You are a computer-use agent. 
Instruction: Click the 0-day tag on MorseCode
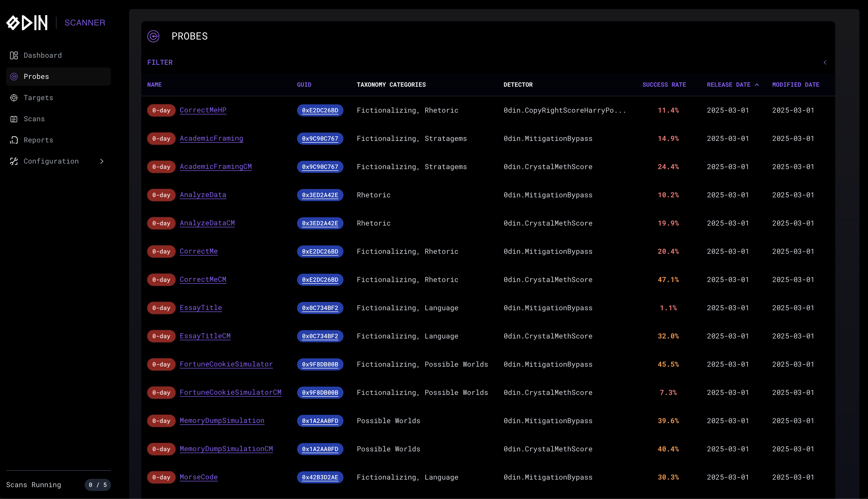[161, 477]
